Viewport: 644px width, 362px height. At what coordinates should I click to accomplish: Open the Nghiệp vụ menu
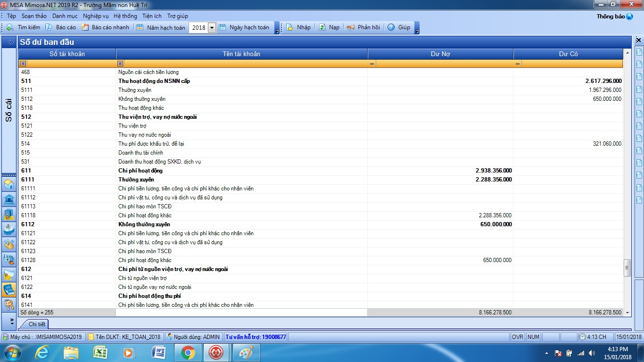click(96, 16)
